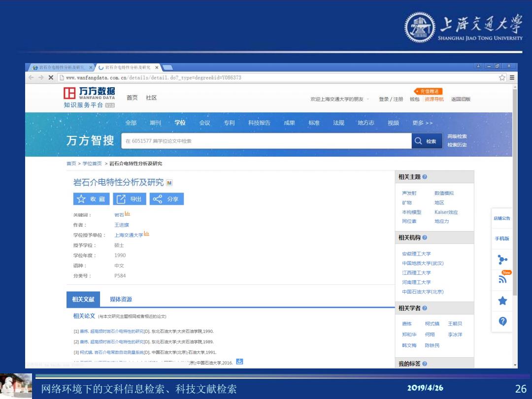The height and width of the screenshot is (399, 532).
Task: Select the 视频 search category
Action: [393, 123]
